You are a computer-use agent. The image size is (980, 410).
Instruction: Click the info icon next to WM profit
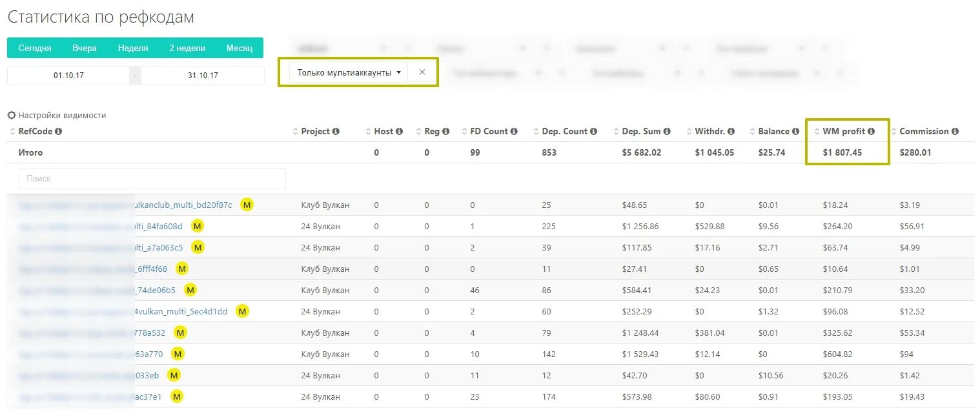click(871, 131)
